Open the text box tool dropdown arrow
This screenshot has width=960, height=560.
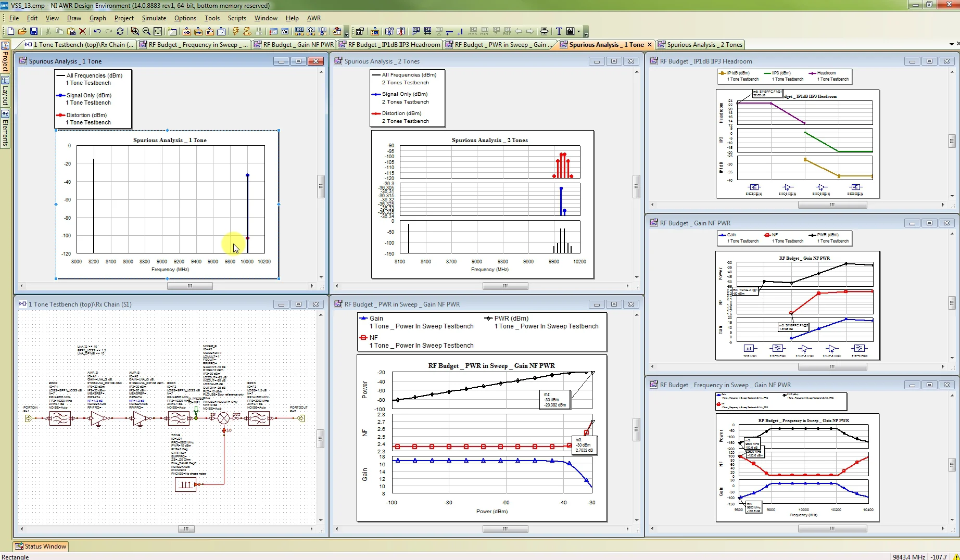point(578,31)
